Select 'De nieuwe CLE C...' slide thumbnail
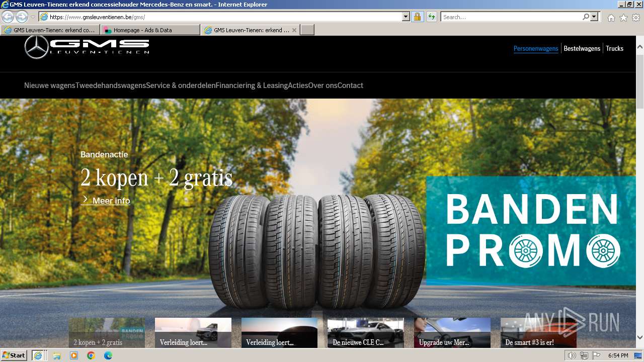Screen dimensions: 644x362 pos(366,333)
